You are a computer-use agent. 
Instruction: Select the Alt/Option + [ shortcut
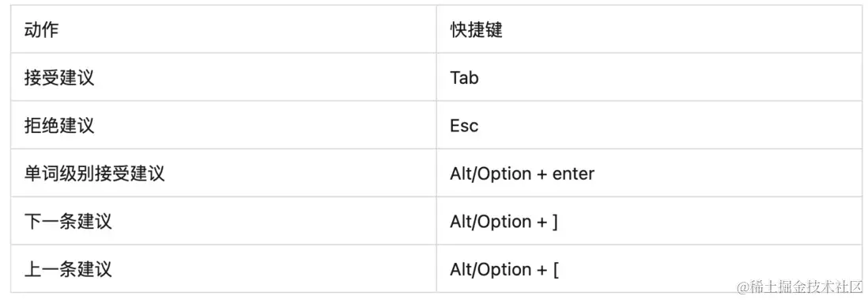click(x=504, y=269)
